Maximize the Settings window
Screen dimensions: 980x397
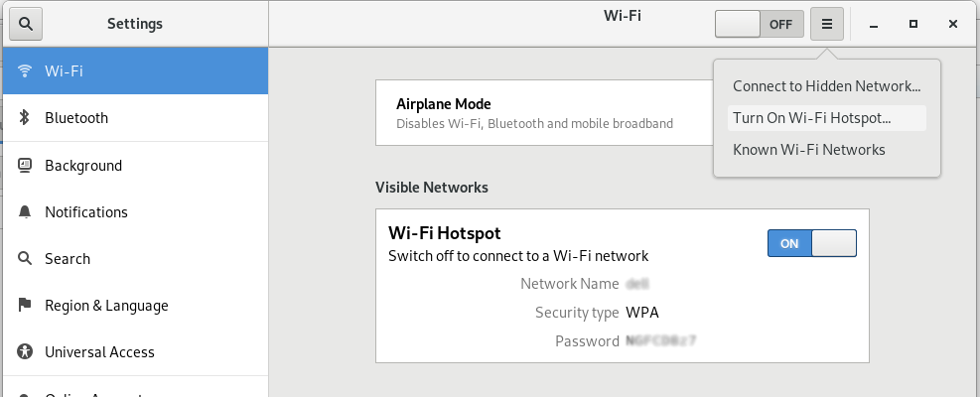point(913,24)
